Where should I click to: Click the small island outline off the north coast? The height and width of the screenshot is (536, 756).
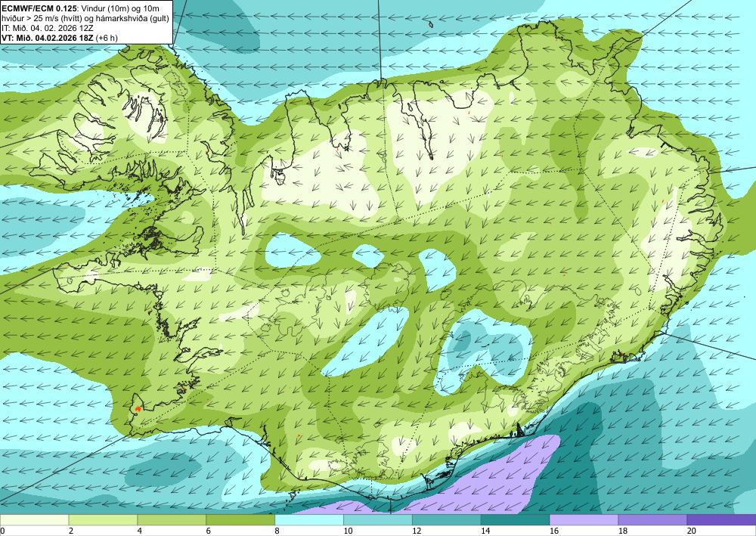[x=431, y=24]
